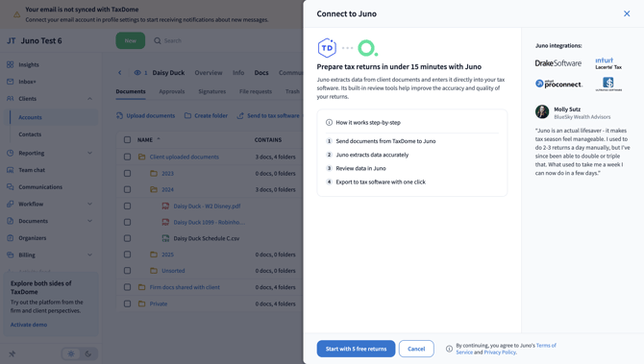Toggle the select-all checkbox in header
Screen dimensions: 644x364
pyautogui.click(x=127, y=140)
